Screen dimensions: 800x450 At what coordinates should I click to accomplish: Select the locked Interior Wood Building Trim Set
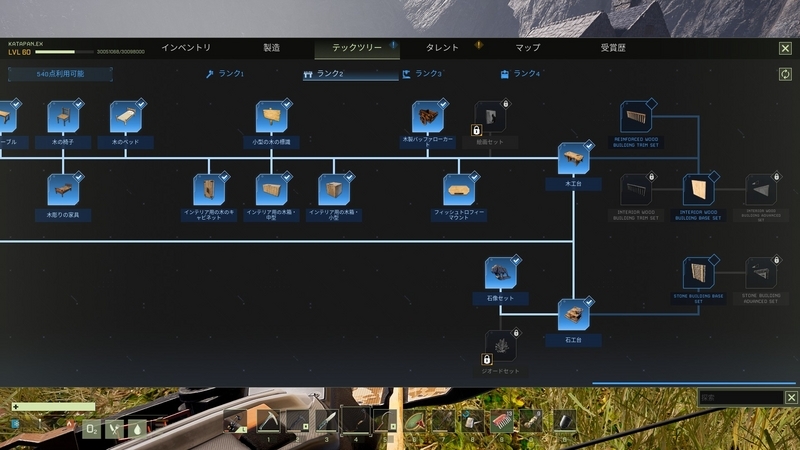click(636, 190)
